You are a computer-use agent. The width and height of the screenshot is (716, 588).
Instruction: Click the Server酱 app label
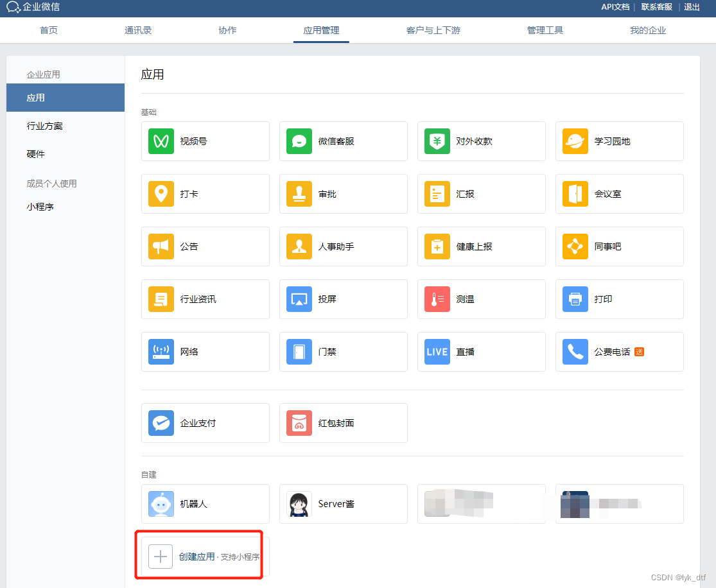click(x=336, y=504)
